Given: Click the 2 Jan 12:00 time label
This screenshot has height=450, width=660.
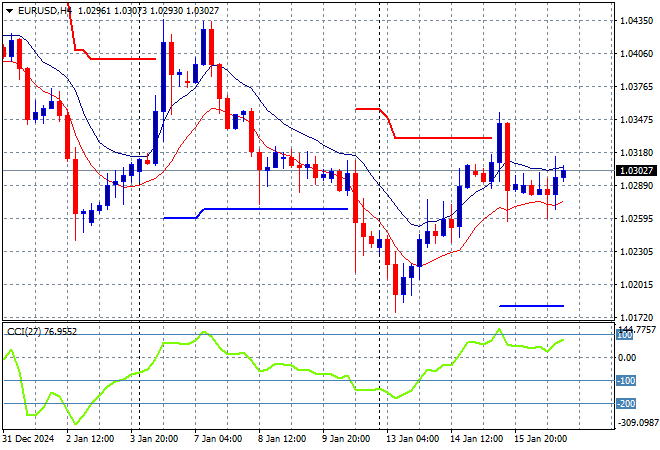Looking at the screenshot, I should [90, 439].
